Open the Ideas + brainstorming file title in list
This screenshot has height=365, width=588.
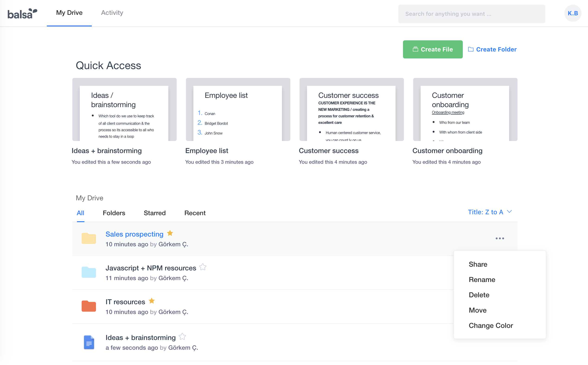click(x=141, y=337)
